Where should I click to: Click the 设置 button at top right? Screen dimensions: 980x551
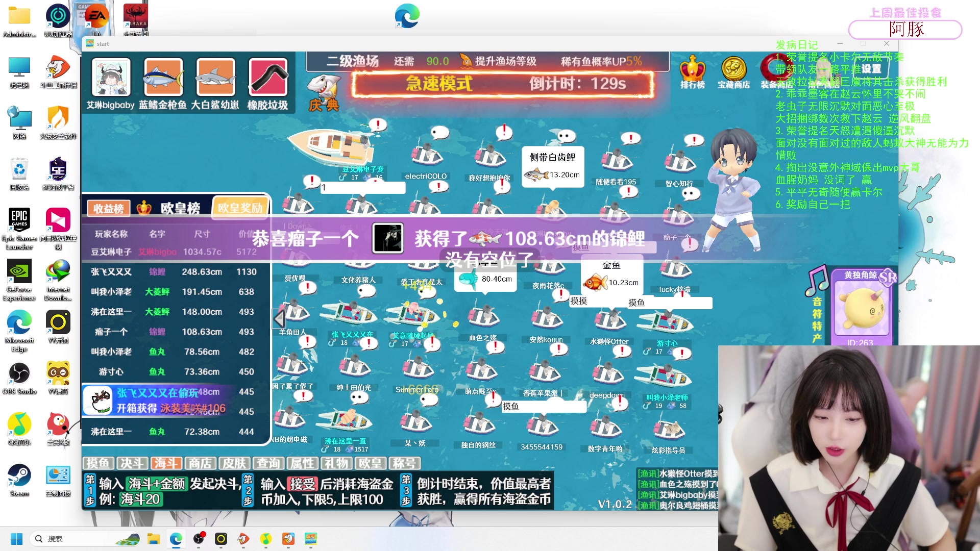[x=871, y=68]
